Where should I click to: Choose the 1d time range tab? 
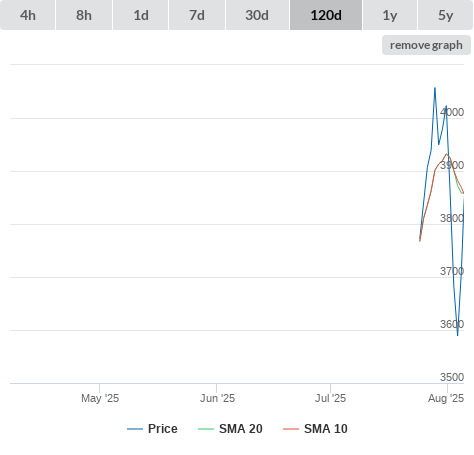[141, 15]
